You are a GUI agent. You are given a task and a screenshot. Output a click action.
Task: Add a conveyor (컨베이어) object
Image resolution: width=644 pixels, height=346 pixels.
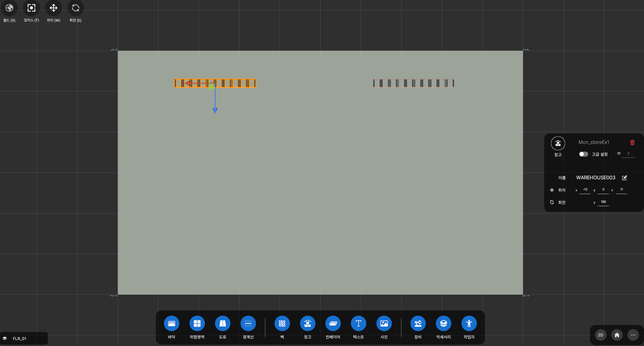click(x=333, y=323)
